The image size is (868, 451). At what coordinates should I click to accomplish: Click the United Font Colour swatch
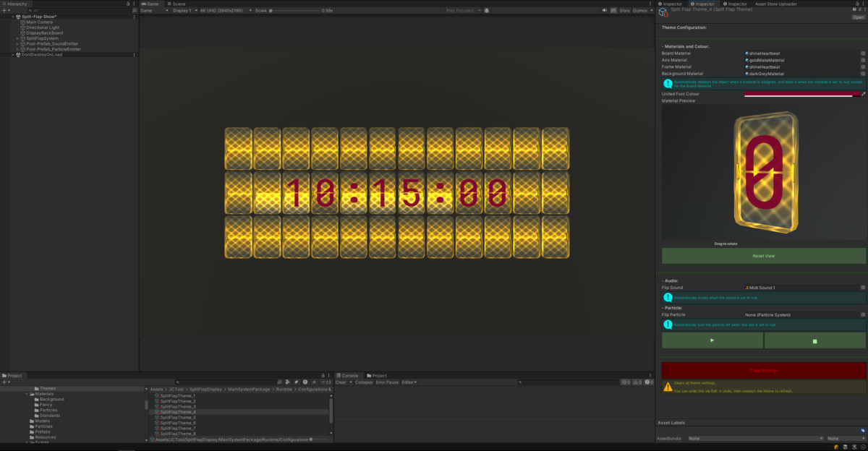click(x=802, y=94)
